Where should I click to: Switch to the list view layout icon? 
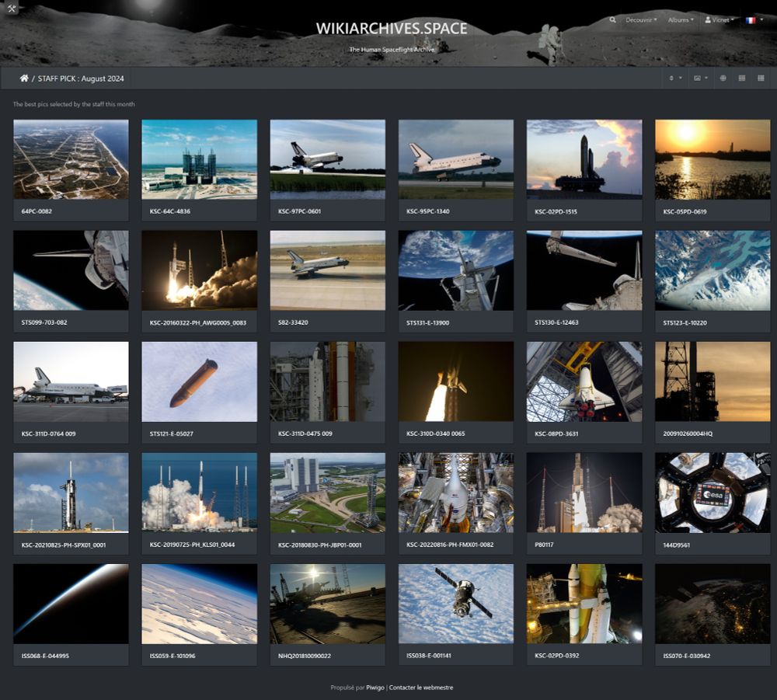[742, 78]
